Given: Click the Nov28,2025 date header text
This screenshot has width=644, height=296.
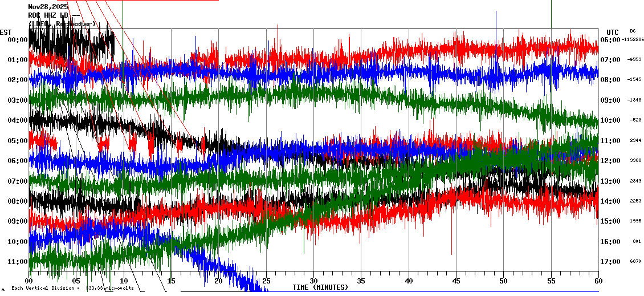Looking at the screenshot, I should click(48, 7).
